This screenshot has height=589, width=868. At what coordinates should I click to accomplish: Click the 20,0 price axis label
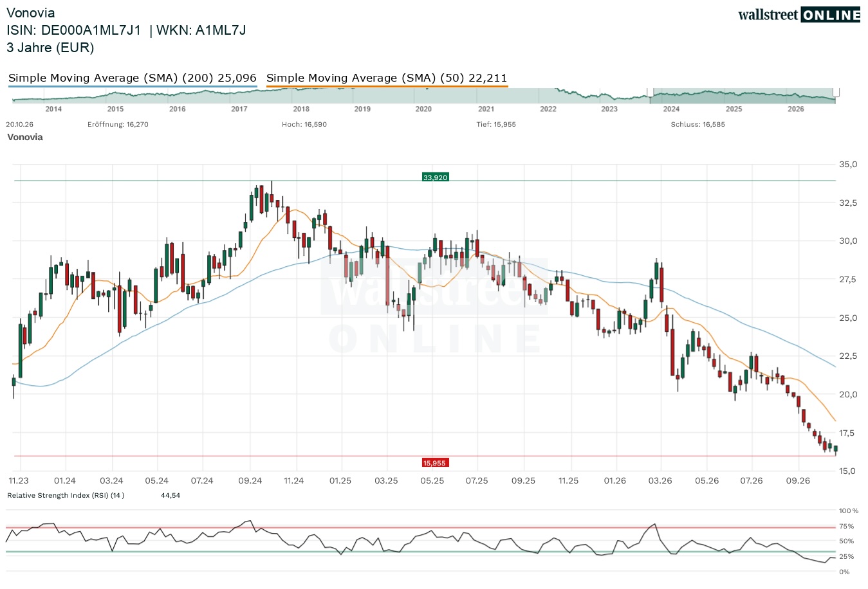point(849,395)
